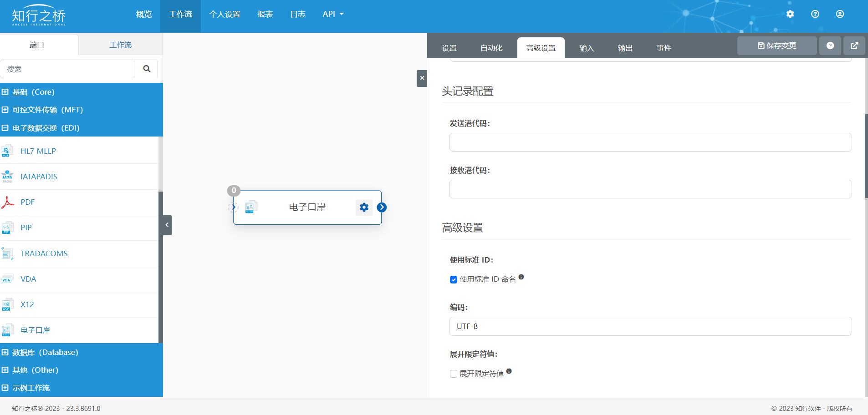Click the 保存变更 button
This screenshot has width=868, height=415.
(x=776, y=46)
